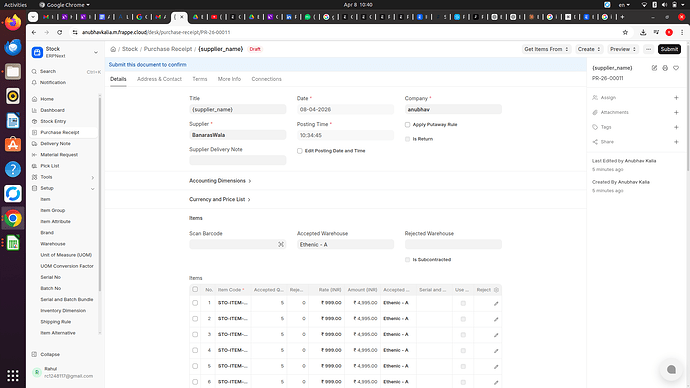Click the Stock breadcrumb link

pyautogui.click(x=130, y=49)
